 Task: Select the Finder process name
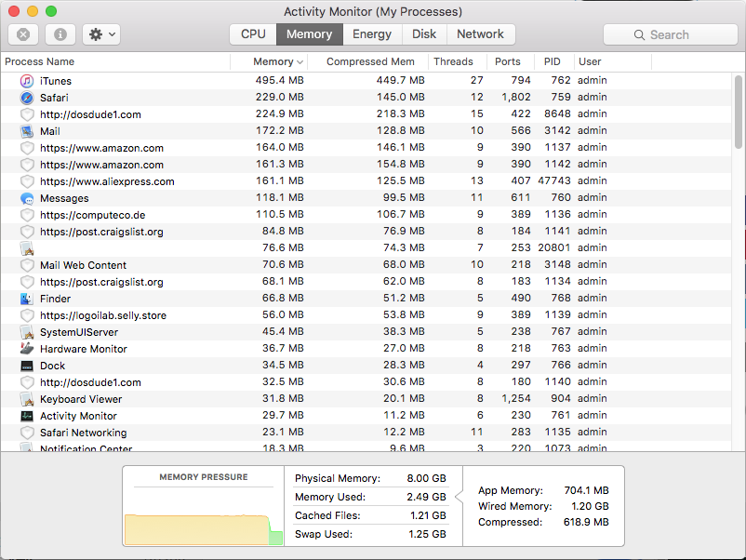pyautogui.click(x=55, y=299)
